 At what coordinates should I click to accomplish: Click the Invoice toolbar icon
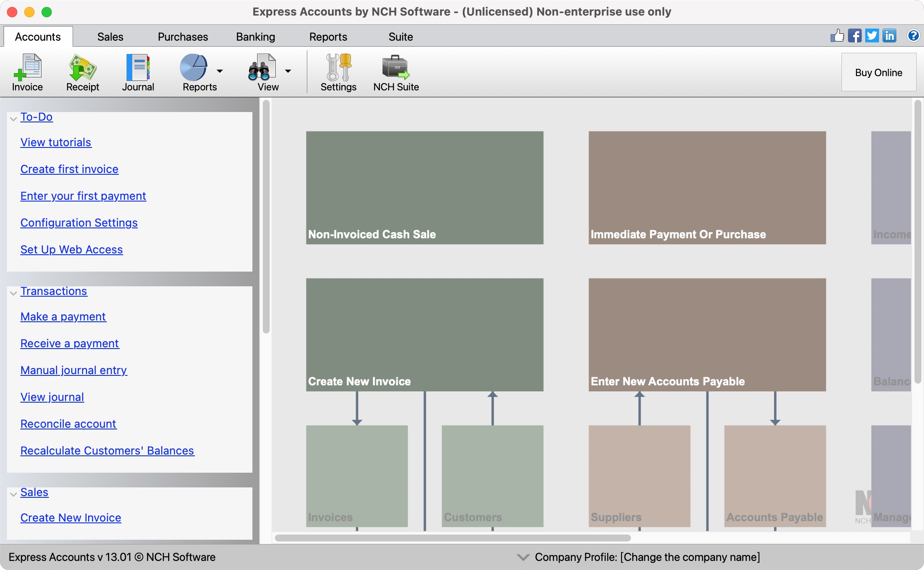pyautogui.click(x=27, y=72)
